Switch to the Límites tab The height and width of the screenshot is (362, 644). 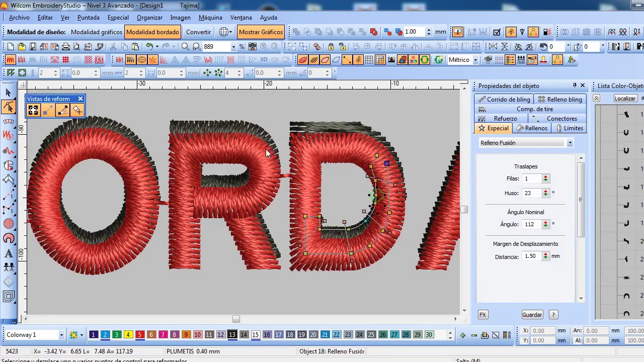pos(569,128)
